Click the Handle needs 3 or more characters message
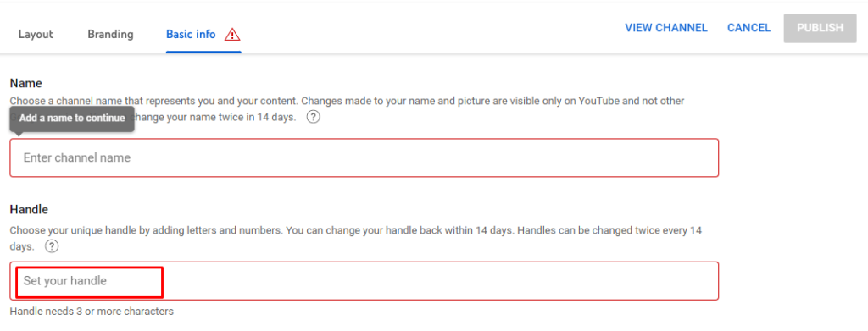The height and width of the screenshot is (331, 868). coord(92,312)
